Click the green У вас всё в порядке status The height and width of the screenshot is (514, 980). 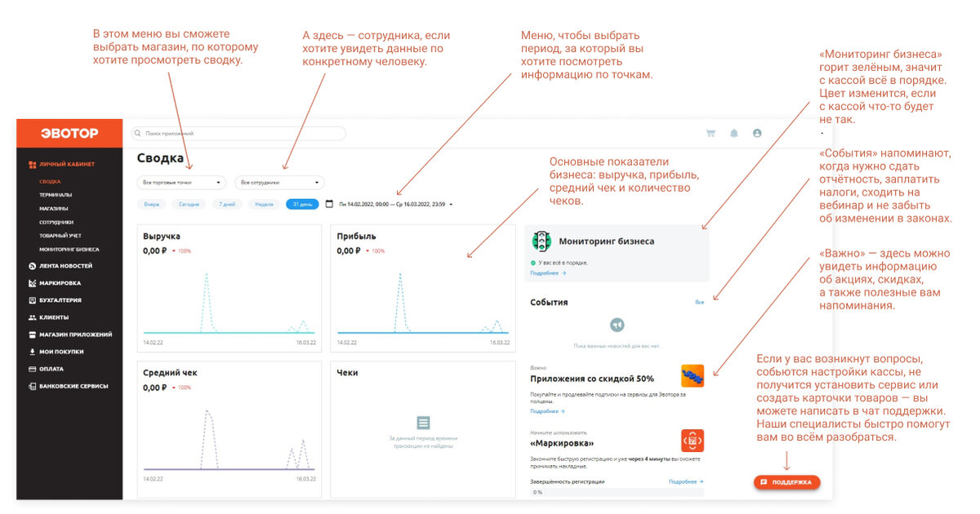pos(559,263)
